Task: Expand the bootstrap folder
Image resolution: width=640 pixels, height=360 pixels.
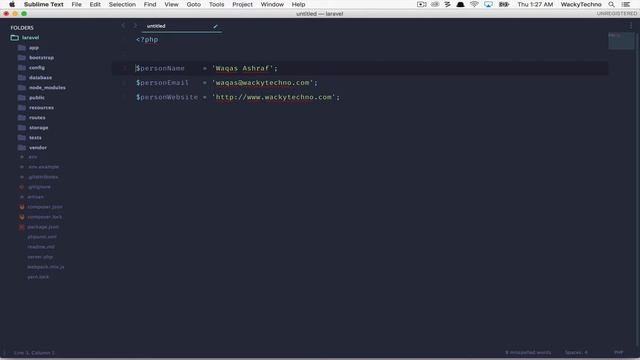Action: tap(41, 58)
